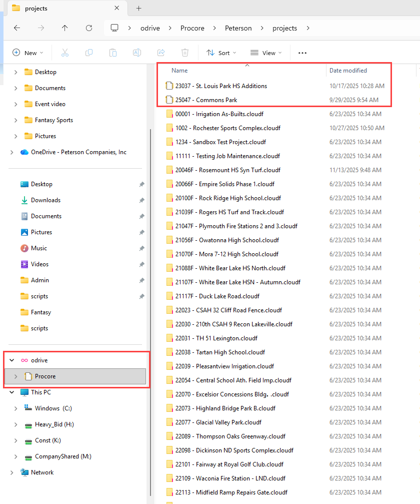Expand the Procore folder in sidebar

(x=15, y=376)
